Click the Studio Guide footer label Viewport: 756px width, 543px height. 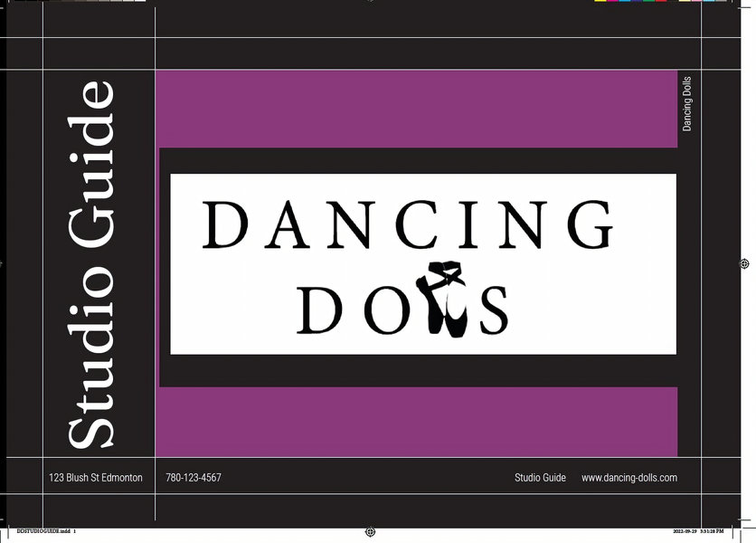click(x=540, y=477)
